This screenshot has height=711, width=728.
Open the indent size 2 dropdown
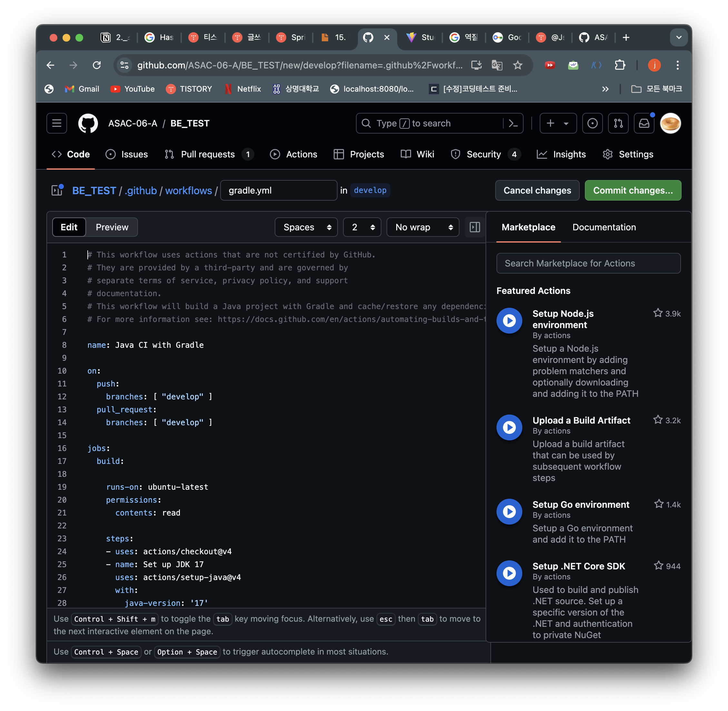362,227
